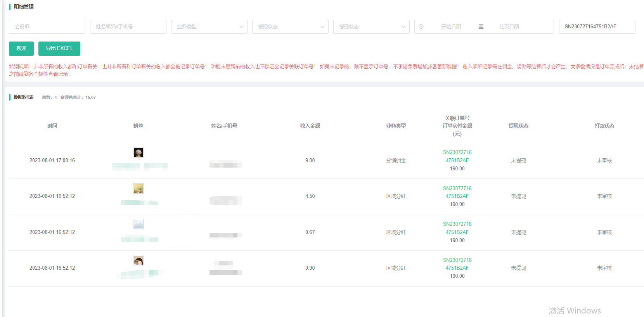
Task: Select the 4.50 income amount
Action: (310, 196)
